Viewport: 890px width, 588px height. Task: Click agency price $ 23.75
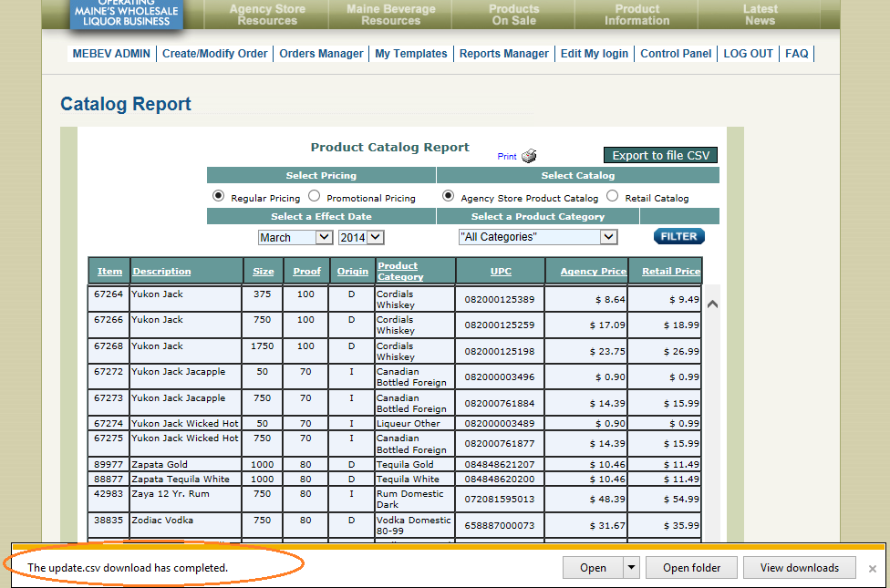[x=606, y=351]
